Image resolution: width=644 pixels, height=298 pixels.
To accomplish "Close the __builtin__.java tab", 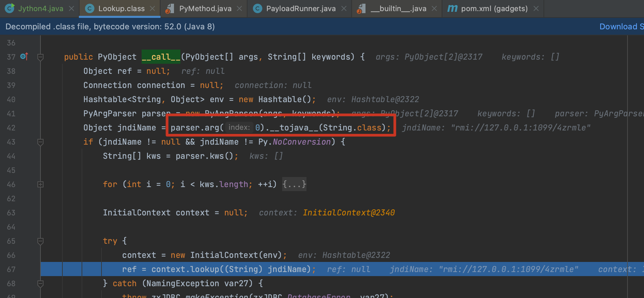I will [434, 9].
